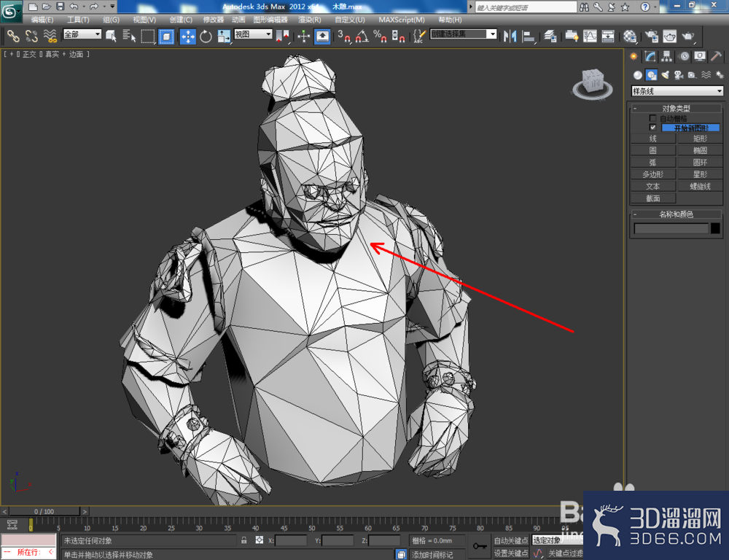The height and width of the screenshot is (560, 729).
Task: Toggle the 3D Snaps button
Action: [x=344, y=36]
